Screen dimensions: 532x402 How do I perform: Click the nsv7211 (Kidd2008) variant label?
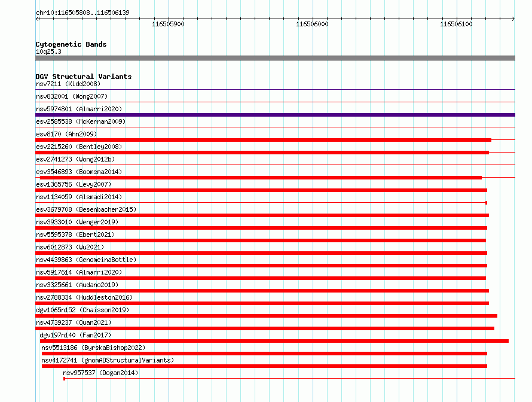[68, 84]
